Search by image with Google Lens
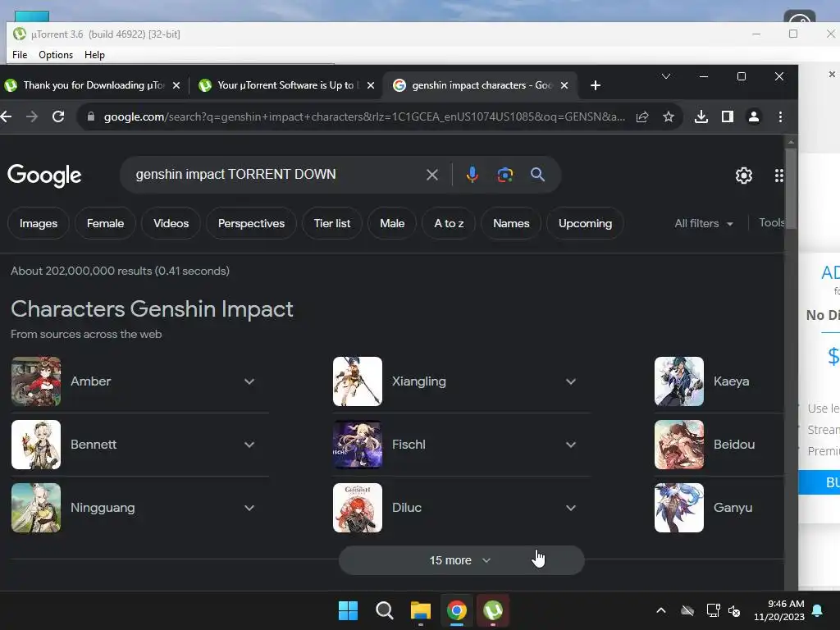Viewport: 840px width, 630px height. click(505, 175)
